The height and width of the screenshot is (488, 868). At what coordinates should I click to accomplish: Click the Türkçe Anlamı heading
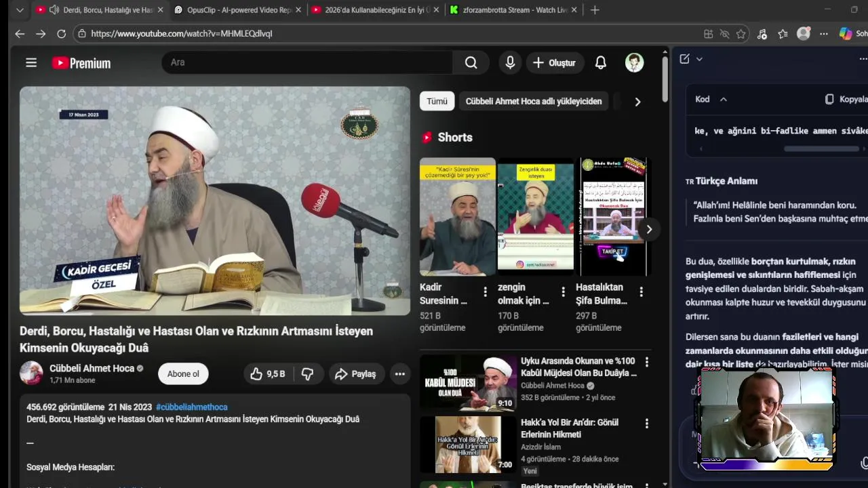click(726, 181)
